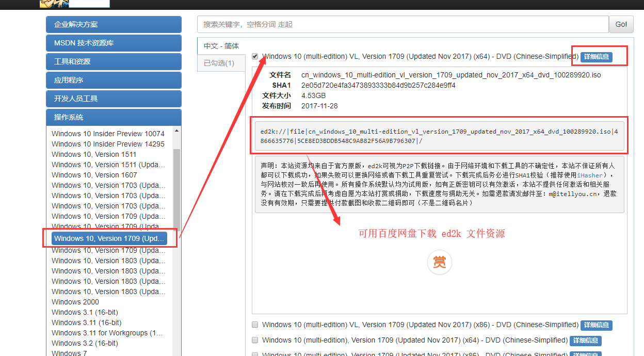Check the non-VL multi-edition 1709 x64 checkbox
Image resolution: width=644 pixels, height=356 pixels.
click(x=255, y=340)
